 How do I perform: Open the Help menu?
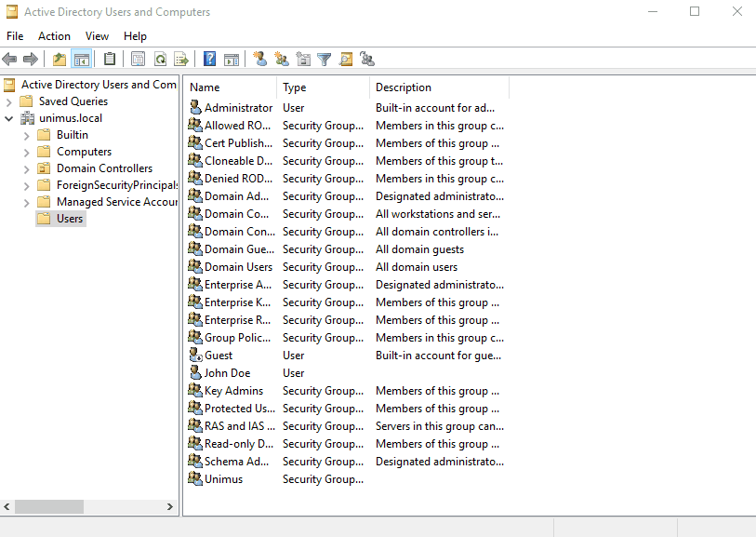click(135, 36)
